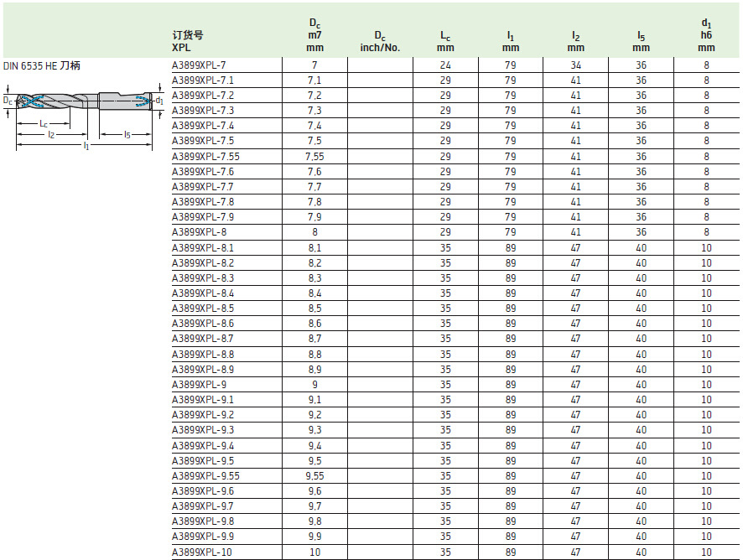Screen dimensions: 743x560
Task: Click l5 value 40 in A3899XPL-10 row
Action: click(x=642, y=552)
